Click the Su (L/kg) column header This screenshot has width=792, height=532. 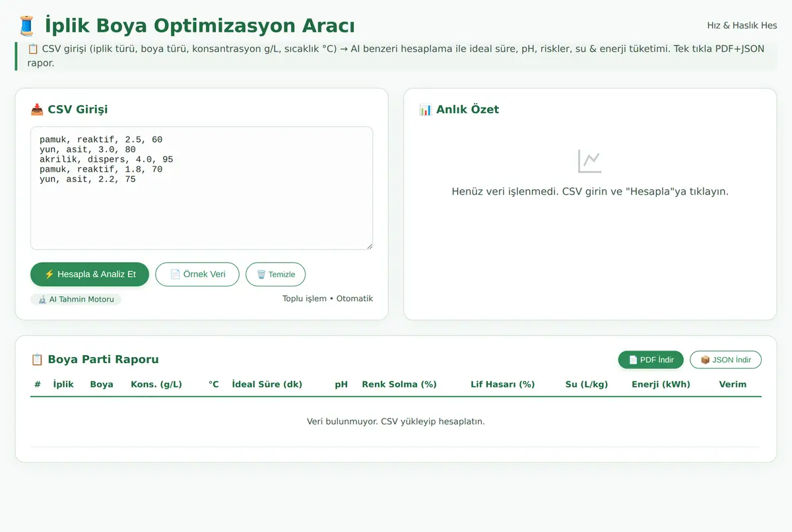coord(587,384)
